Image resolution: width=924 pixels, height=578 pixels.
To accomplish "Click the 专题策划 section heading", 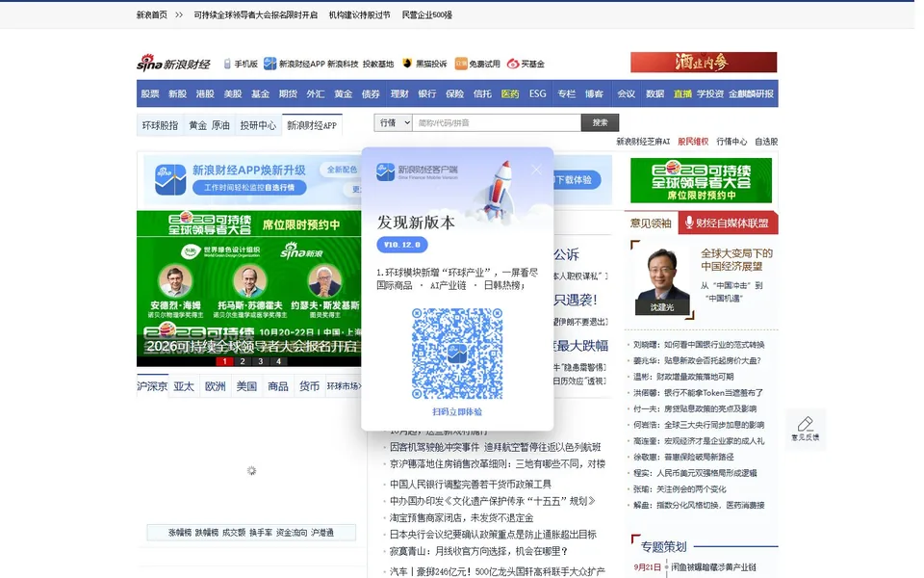I will coord(663,547).
